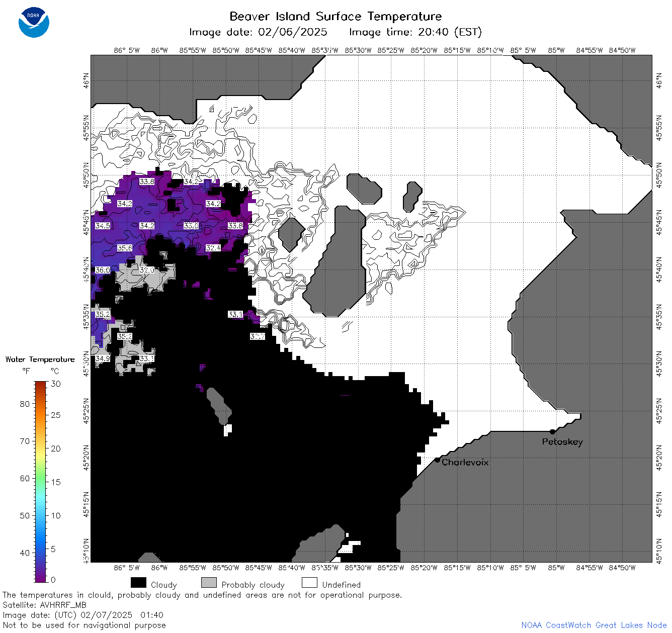Viewport: 672px width, 633px height.
Task: Click the 70 tick on the Fahrenheit scale
Action: (25, 441)
